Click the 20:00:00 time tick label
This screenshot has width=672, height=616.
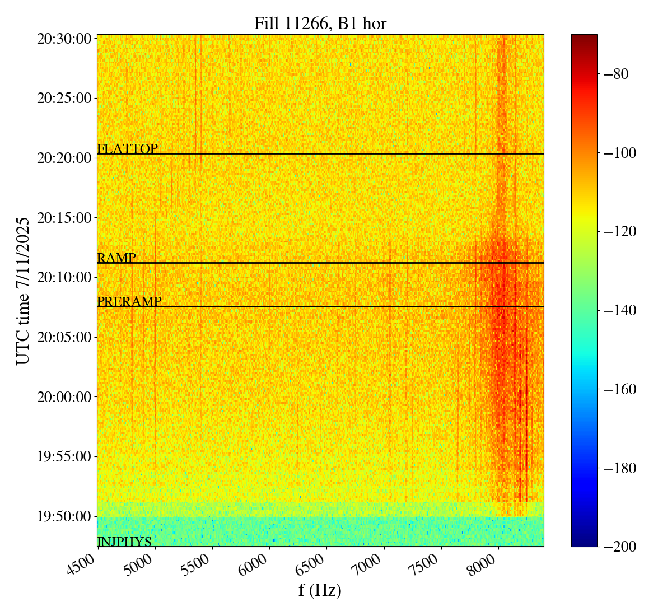point(64,396)
